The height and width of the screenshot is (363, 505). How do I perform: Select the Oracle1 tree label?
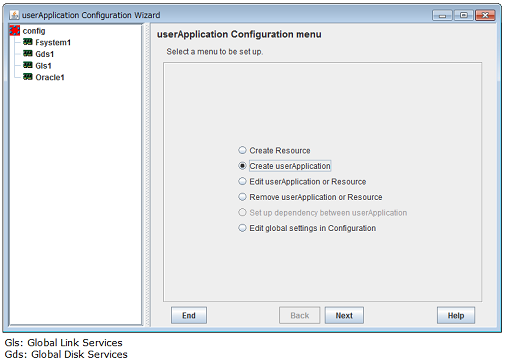click(x=50, y=77)
